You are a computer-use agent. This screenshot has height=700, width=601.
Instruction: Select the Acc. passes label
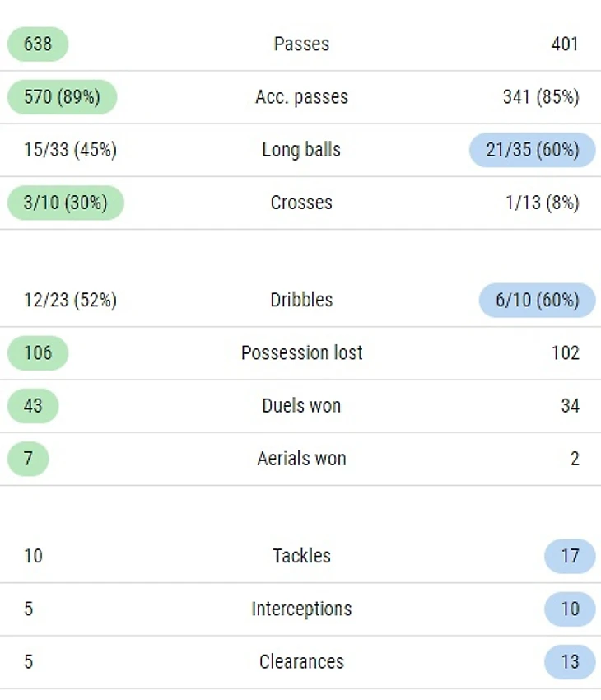pyautogui.click(x=301, y=97)
